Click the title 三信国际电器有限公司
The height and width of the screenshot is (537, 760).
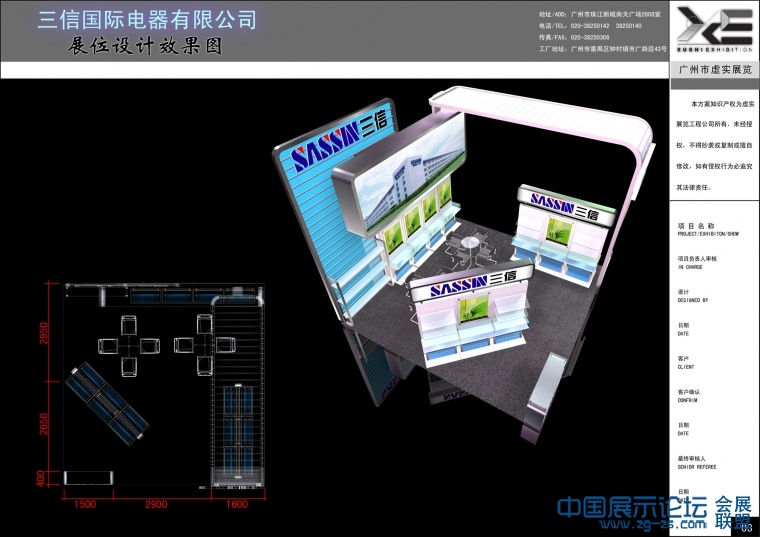tap(147, 20)
